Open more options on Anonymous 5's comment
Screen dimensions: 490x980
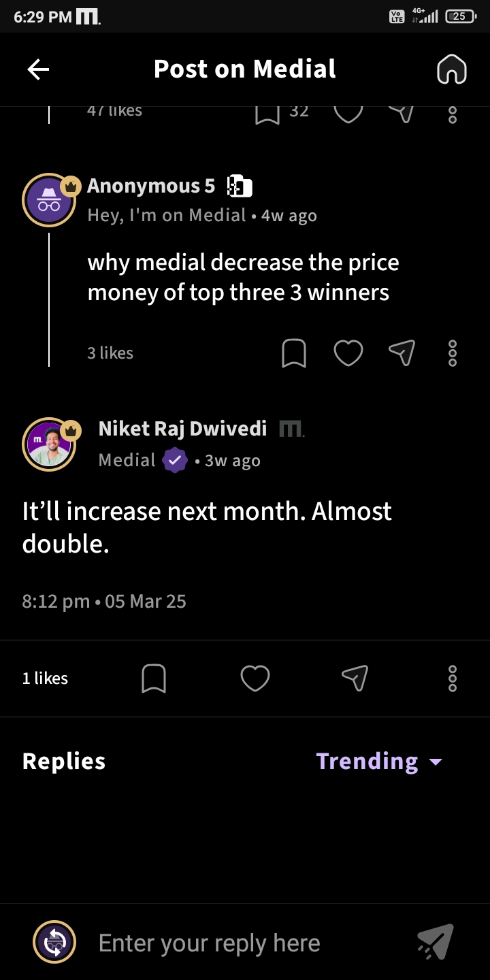point(453,353)
